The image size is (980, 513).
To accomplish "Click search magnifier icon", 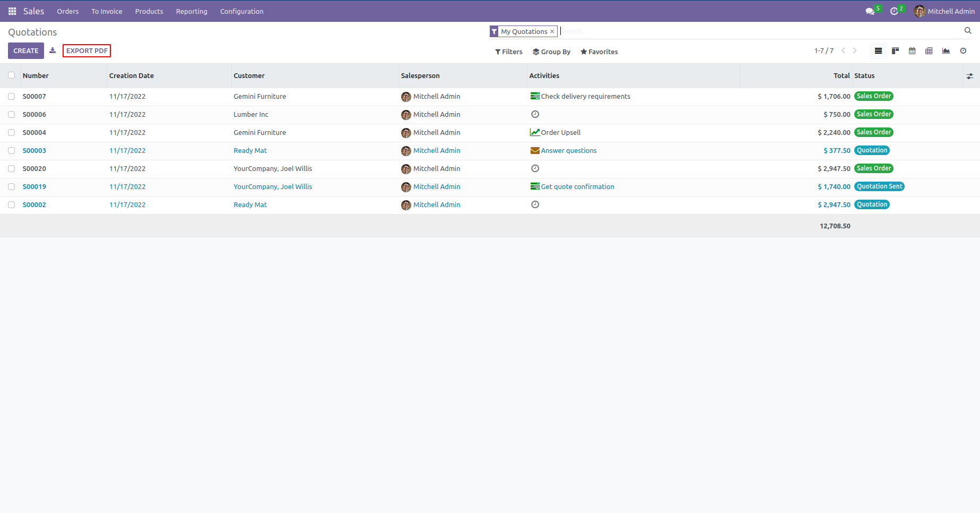I will pos(968,31).
